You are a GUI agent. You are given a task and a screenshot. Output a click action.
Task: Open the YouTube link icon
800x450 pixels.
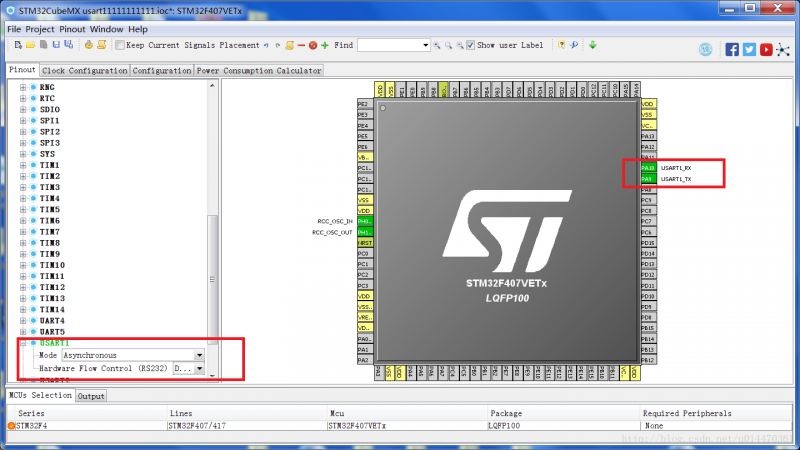pyautogui.click(x=766, y=49)
